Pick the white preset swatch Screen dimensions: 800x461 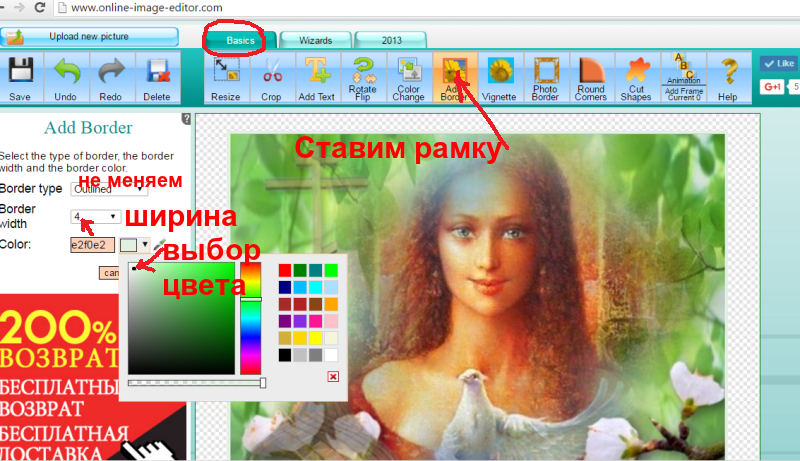pos(331,355)
